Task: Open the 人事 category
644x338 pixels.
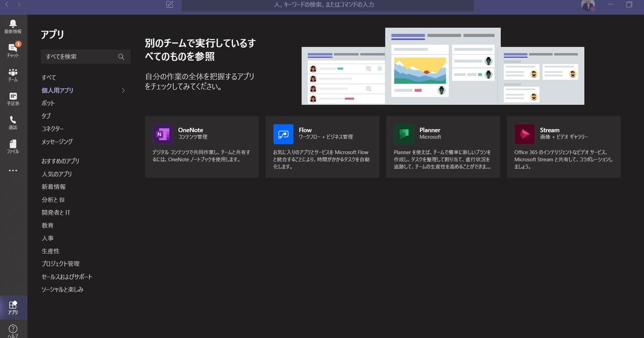Action: point(48,239)
